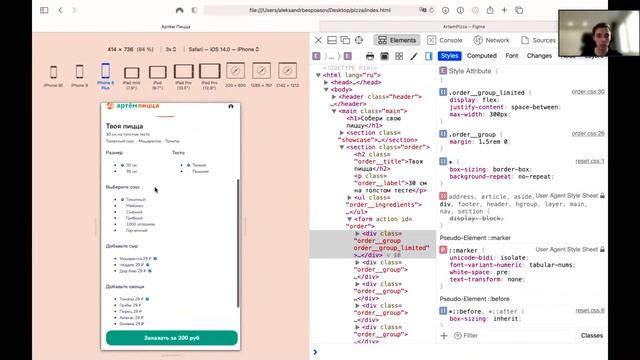Collapse the body element node

pos(326,89)
